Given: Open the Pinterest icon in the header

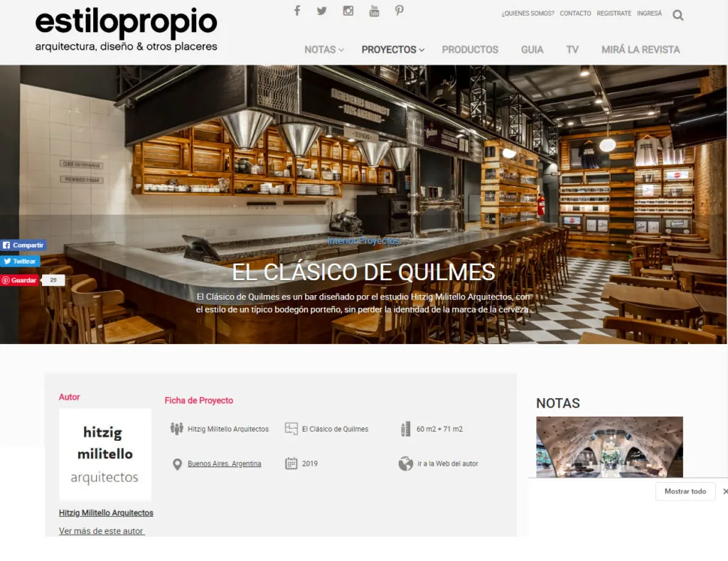Looking at the screenshot, I should click(400, 11).
